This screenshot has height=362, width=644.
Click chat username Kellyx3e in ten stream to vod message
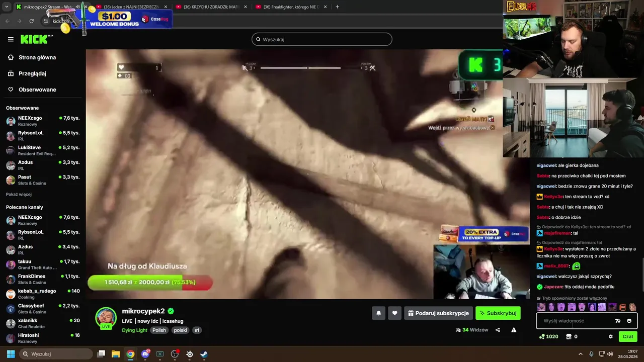point(553,197)
